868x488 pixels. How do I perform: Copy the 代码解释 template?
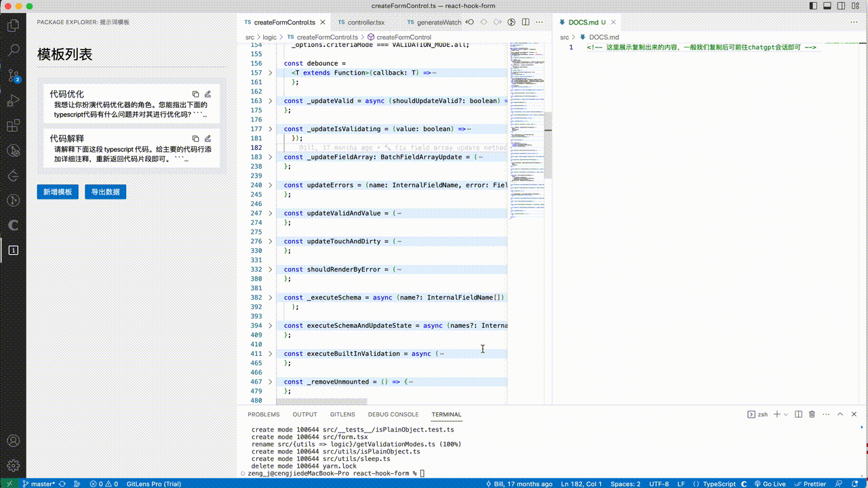click(x=195, y=138)
